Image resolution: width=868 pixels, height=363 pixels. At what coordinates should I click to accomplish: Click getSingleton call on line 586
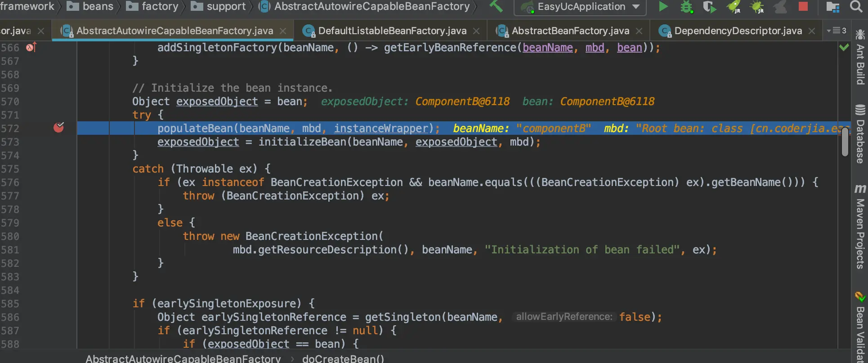pyautogui.click(x=403, y=317)
